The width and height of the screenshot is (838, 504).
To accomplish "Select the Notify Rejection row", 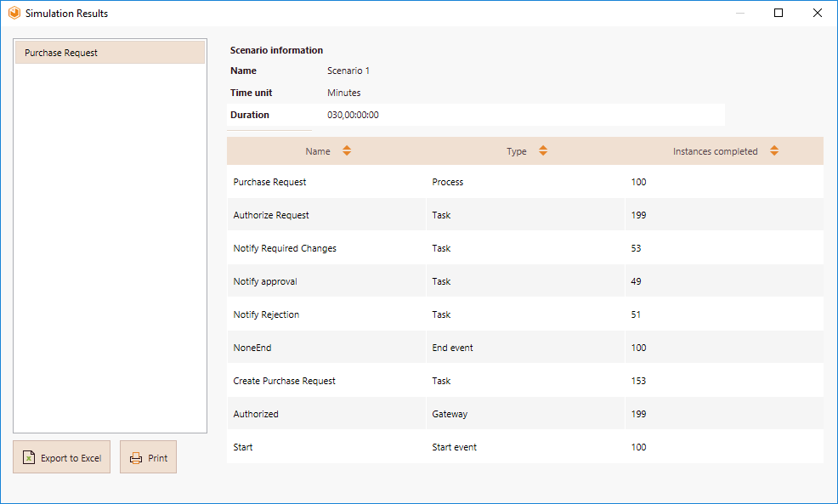I will 525,314.
